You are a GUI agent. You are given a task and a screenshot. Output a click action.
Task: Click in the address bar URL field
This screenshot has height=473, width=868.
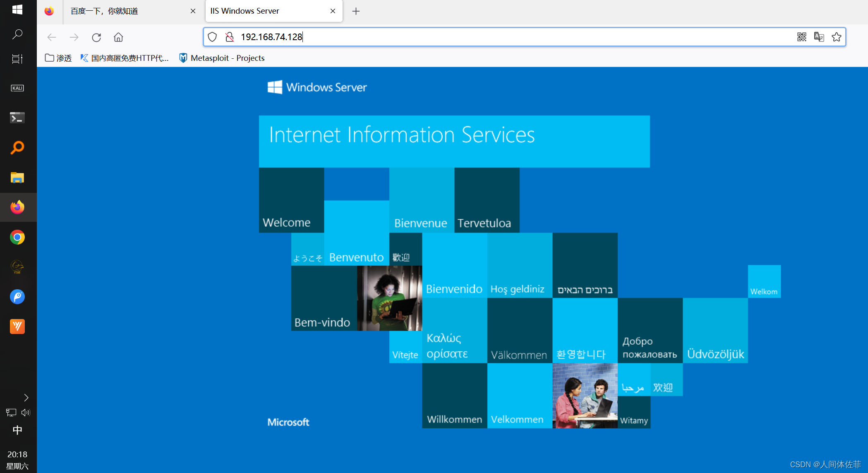[496, 37]
